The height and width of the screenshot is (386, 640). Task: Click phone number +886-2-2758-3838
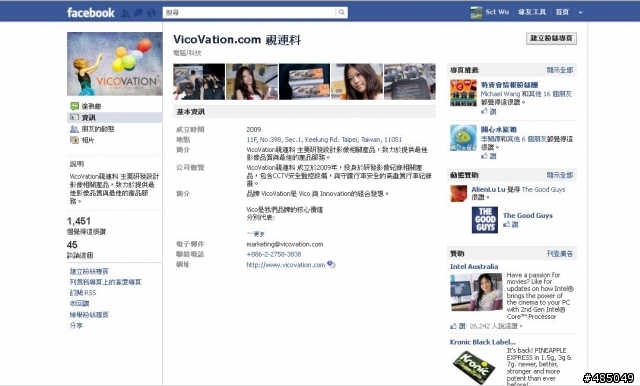point(274,254)
